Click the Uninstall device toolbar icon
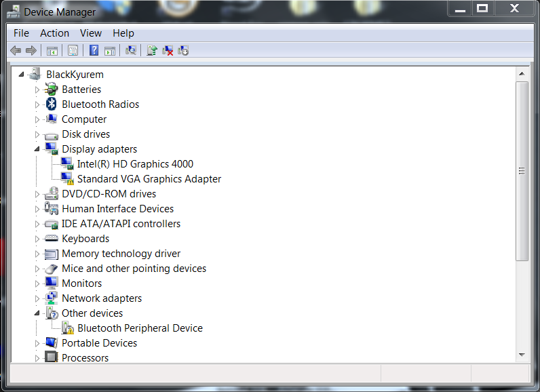 coord(168,51)
